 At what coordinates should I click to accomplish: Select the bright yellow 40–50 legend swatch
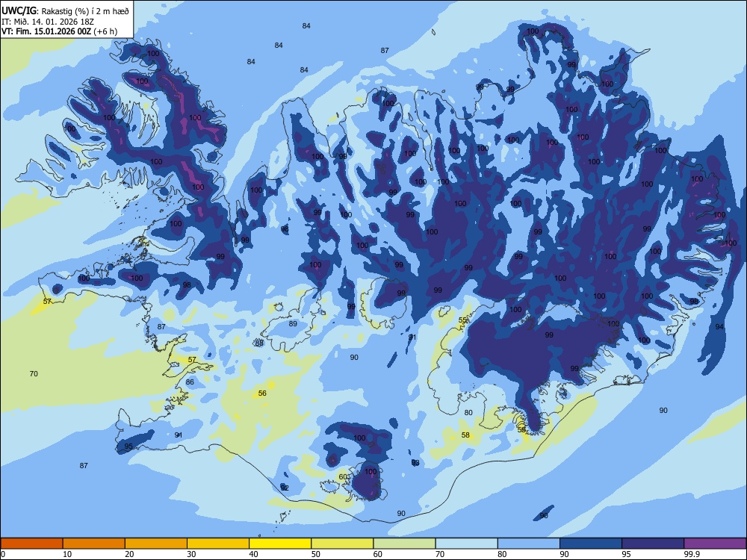click(x=280, y=544)
